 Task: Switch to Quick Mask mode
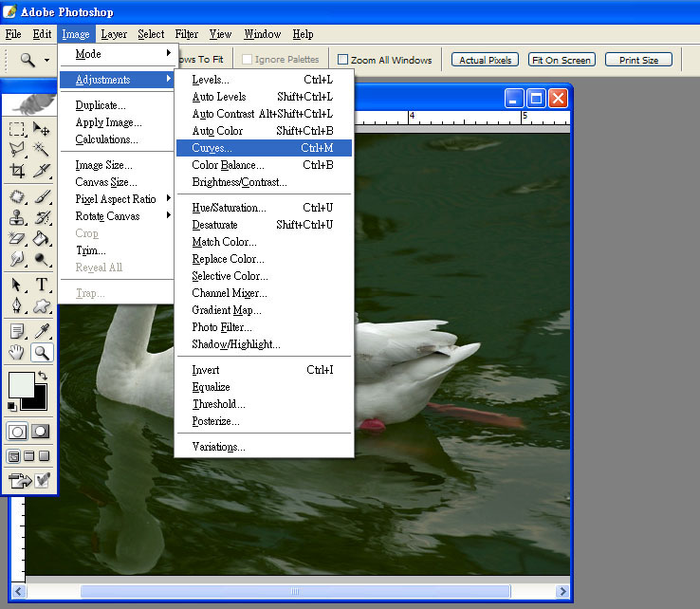[x=41, y=431]
